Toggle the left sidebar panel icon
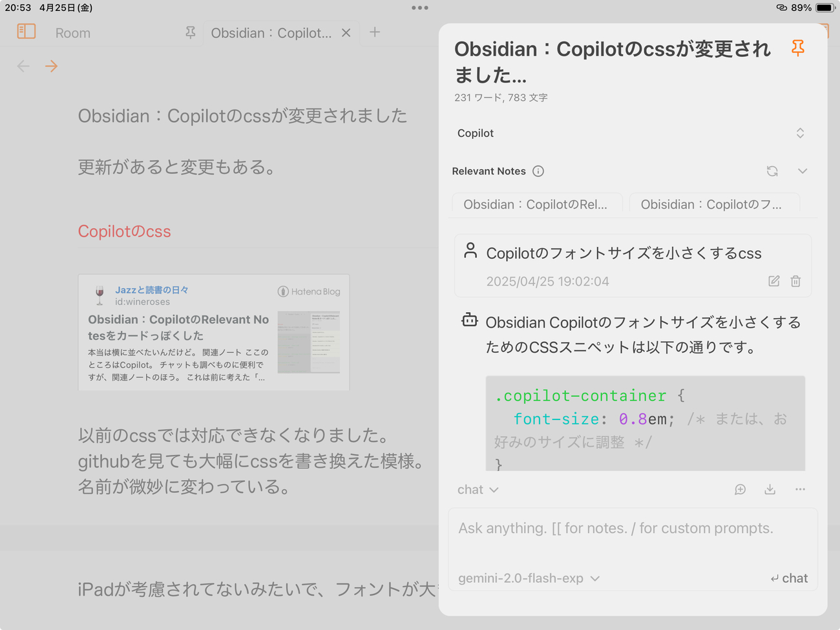Viewport: 840px width, 630px height. pos(26,31)
